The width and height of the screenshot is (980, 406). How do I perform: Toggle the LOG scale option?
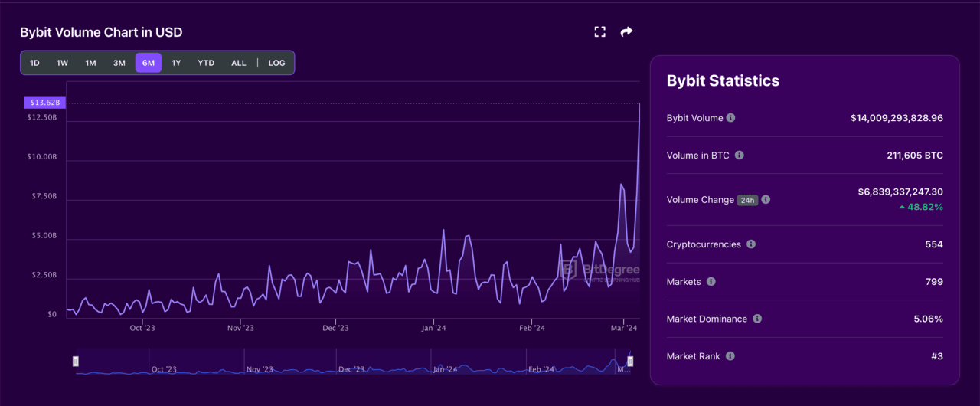(276, 63)
